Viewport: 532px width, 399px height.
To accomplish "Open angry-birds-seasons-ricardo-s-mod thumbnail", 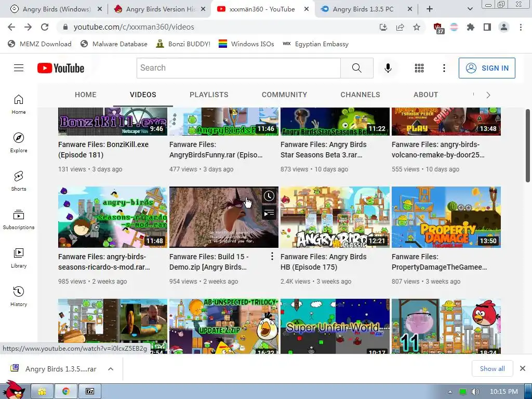I will click(x=113, y=217).
